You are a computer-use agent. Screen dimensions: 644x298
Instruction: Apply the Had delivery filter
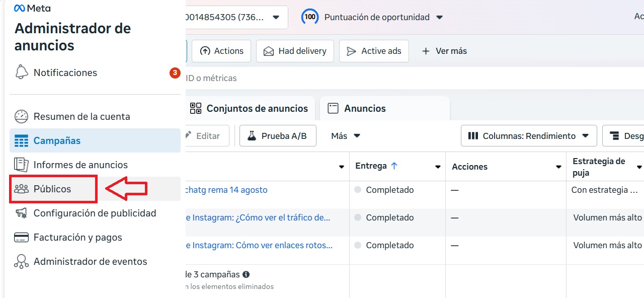click(295, 51)
